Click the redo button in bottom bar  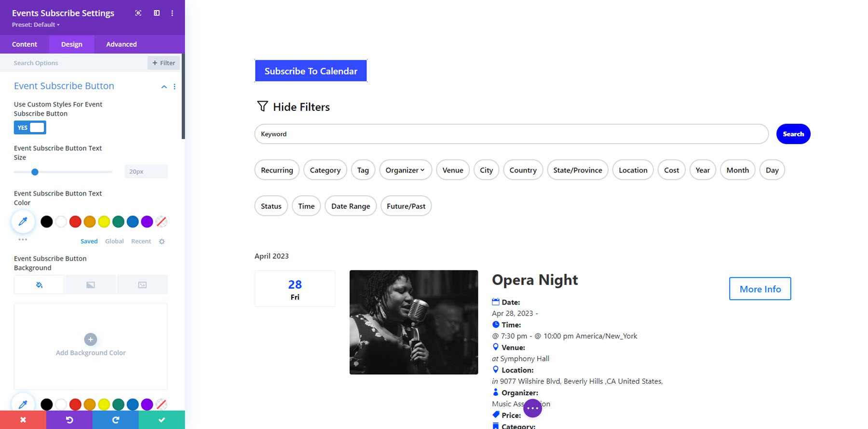click(116, 420)
